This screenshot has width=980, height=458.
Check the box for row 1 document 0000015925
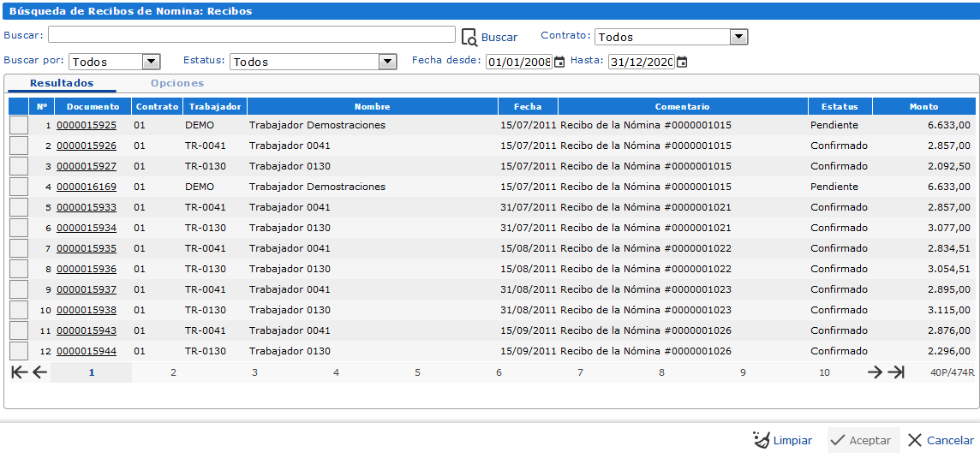(x=19, y=125)
